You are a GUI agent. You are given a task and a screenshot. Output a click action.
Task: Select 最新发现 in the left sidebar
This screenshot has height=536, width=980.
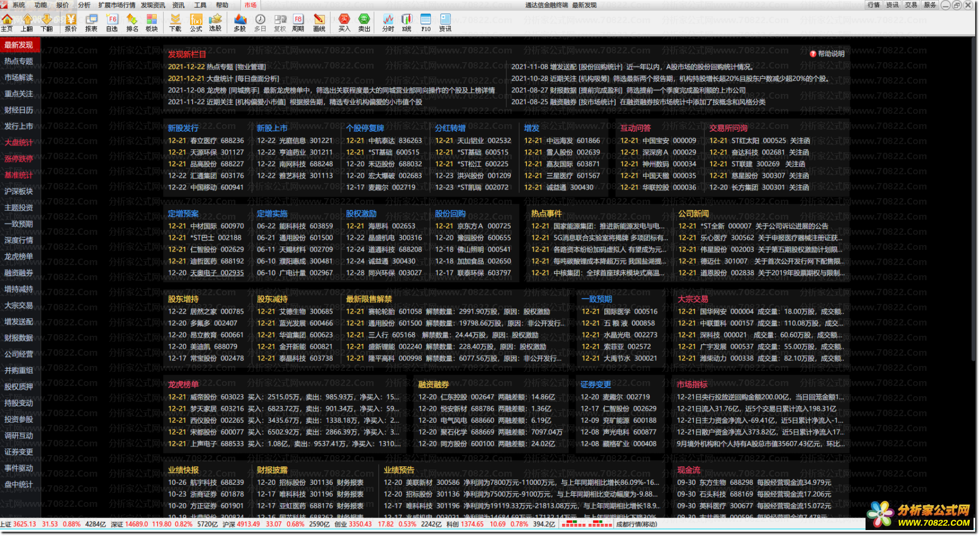click(20, 45)
